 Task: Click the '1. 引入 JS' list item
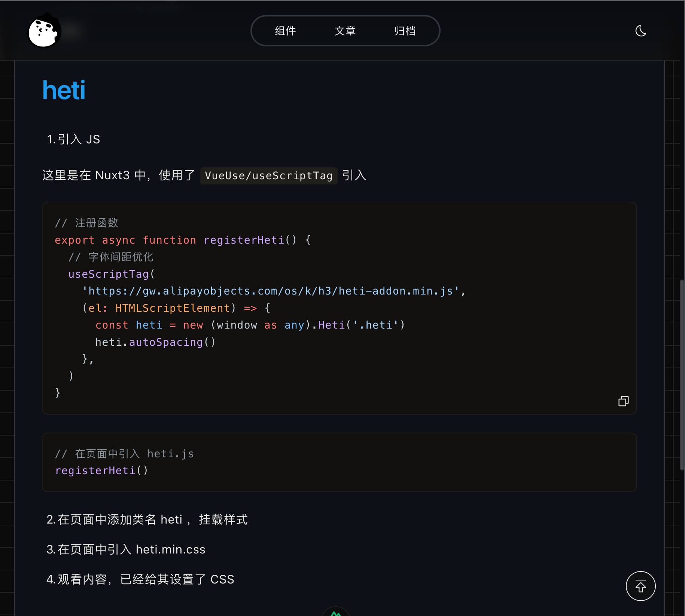[x=73, y=139]
